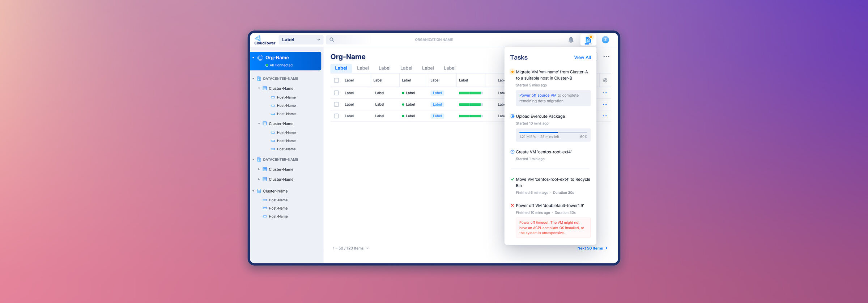Toggle the select-all checkbox in table header
The image size is (868, 303).
point(336,80)
